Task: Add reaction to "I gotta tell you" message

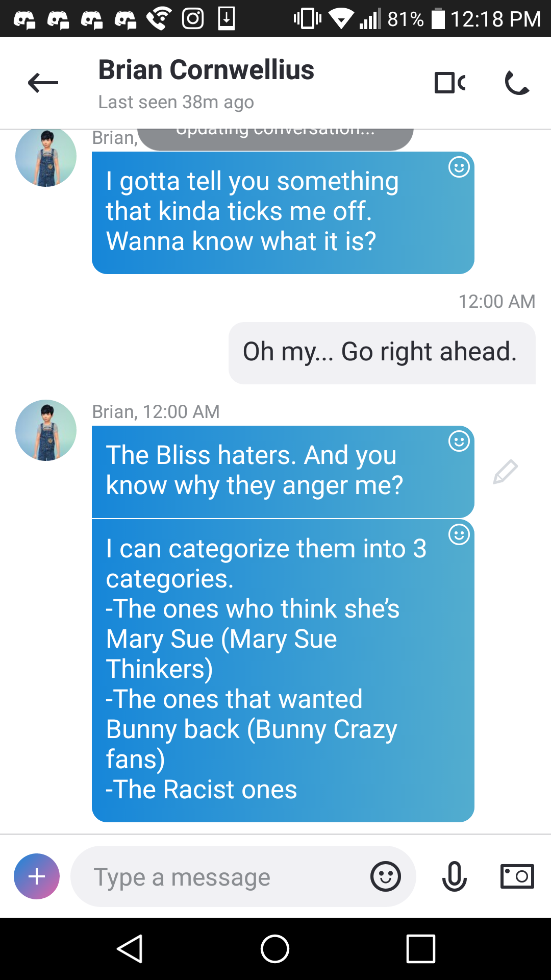Action: click(459, 167)
